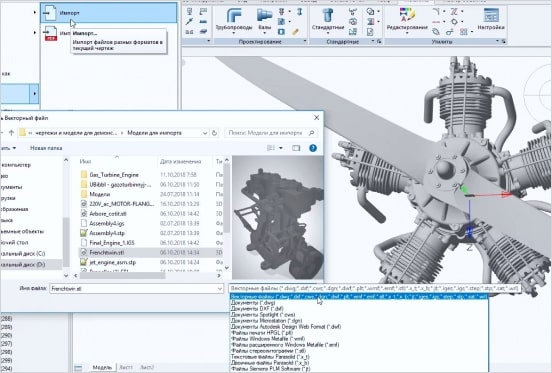Expand the Утилиты panel group arrow
Image resolution: width=552 pixels, height=373 pixels.
pos(497,42)
